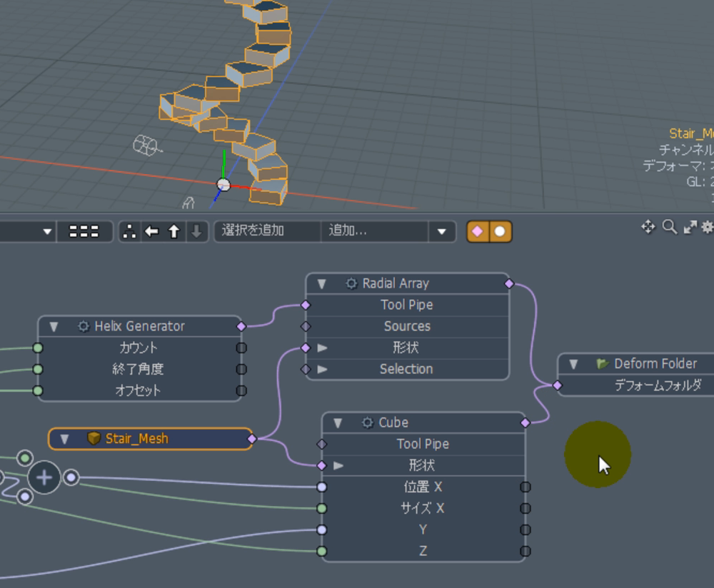Viewport: 714px width, 588px height.
Task: Click the grid layout dashes icon
Action: tap(84, 232)
